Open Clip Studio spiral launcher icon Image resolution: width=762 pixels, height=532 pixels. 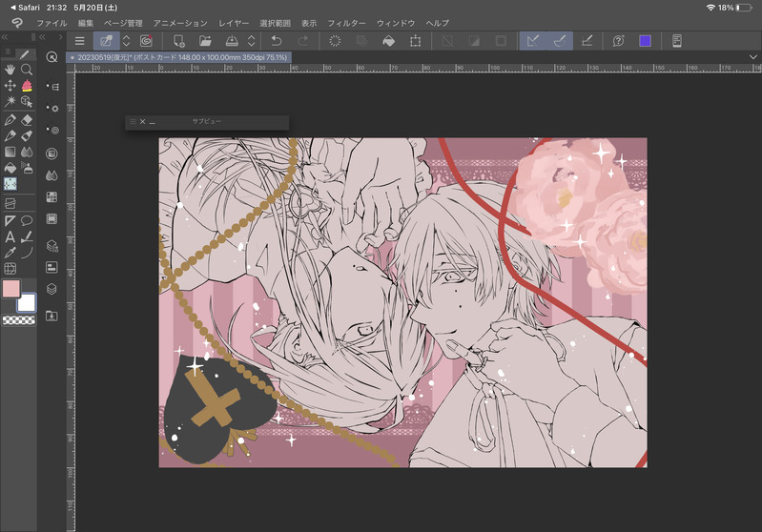[x=146, y=41]
